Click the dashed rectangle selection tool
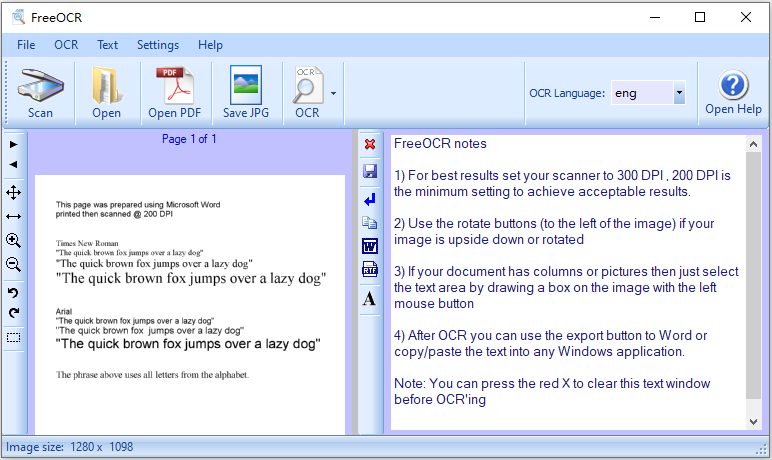Viewport: 772px width, 460px height. point(14,338)
